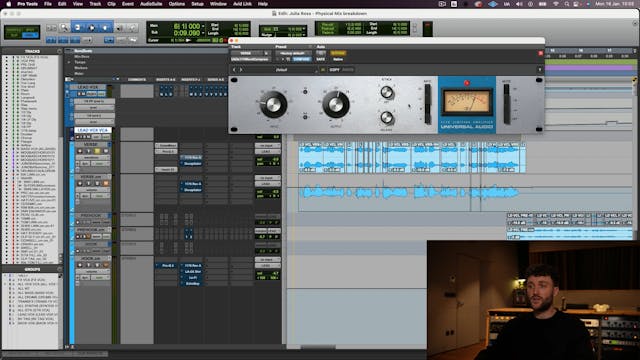Open the VERSE track output selector labeled LEAD
Viewport: 640px width, 360px height.
[268, 151]
